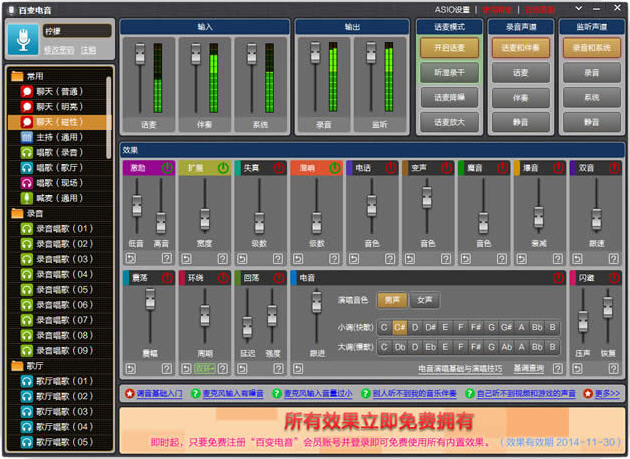630x459 pixels.
Task: Click the username input field
Action: coord(76,31)
